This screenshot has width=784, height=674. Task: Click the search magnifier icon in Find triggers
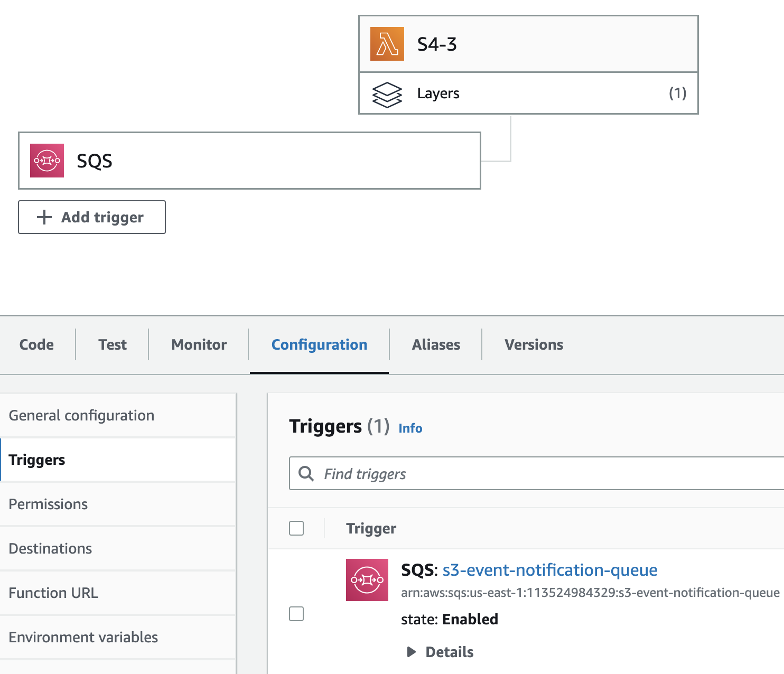coord(306,473)
